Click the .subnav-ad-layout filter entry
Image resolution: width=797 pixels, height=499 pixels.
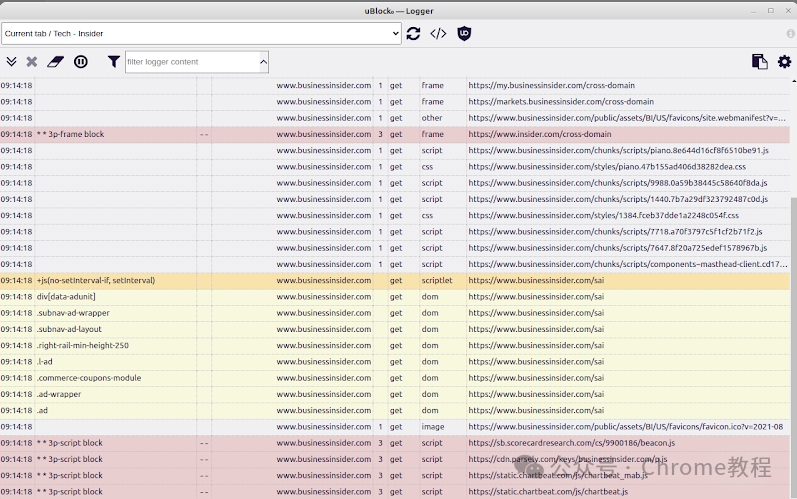[x=69, y=329]
